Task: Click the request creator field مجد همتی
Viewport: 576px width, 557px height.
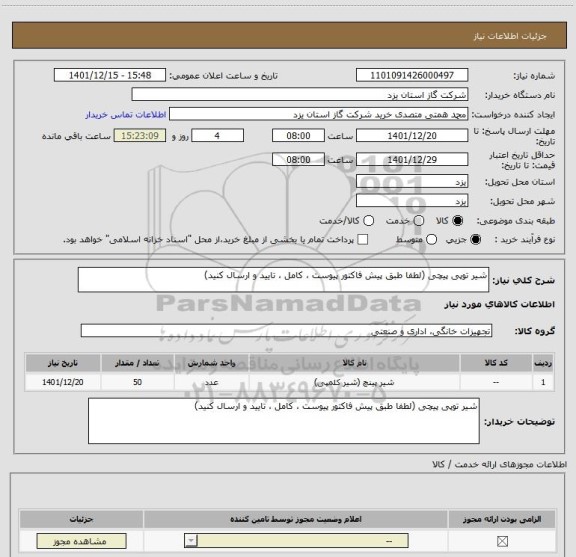Action: click(x=318, y=114)
